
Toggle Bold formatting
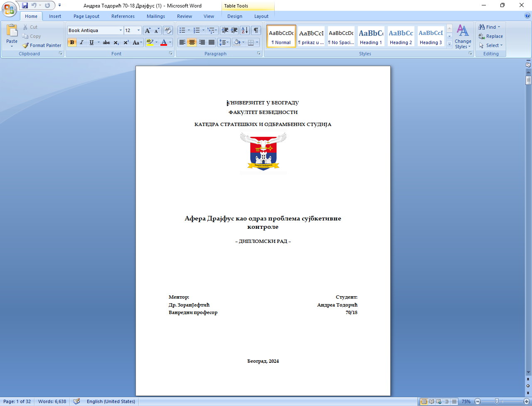point(72,42)
